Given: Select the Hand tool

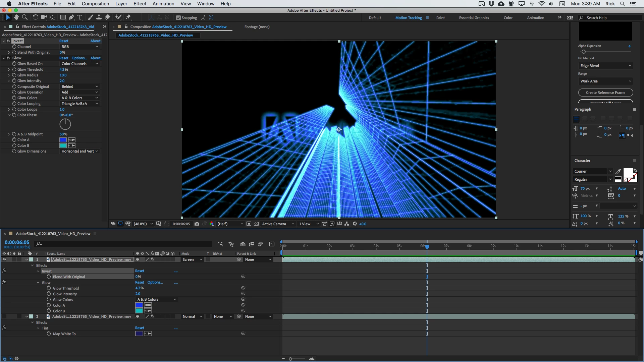Looking at the screenshot, I should tap(16, 17).
